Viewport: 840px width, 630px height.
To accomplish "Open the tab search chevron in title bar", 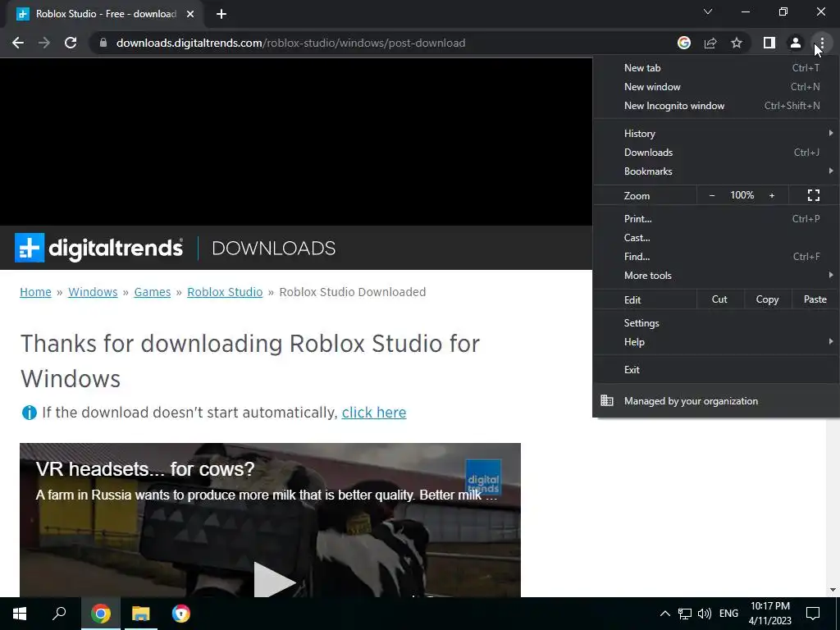I will 708,11.
